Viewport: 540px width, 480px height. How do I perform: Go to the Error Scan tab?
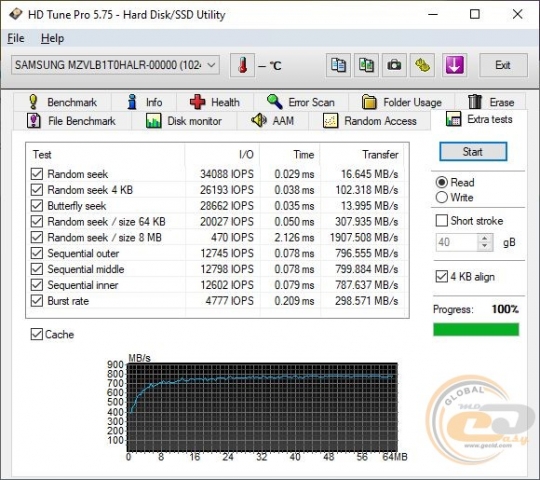pyautogui.click(x=301, y=102)
